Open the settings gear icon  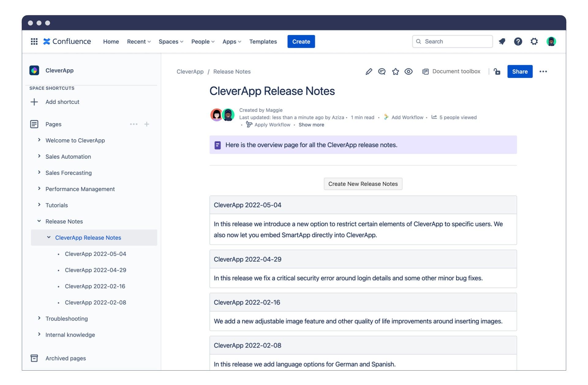(534, 41)
